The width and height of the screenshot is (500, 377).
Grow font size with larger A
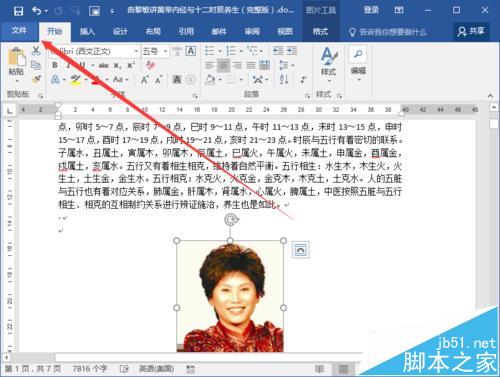click(x=144, y=80)
